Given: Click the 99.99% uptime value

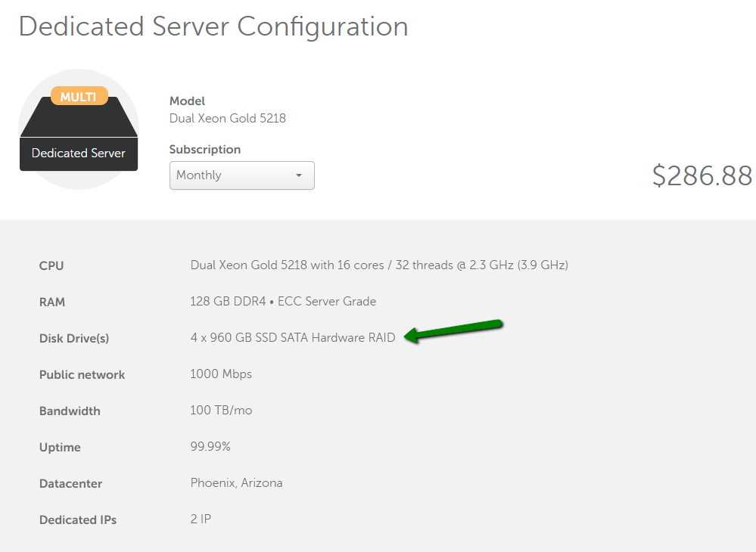Looking at the screenshot, I should (210, 446).
